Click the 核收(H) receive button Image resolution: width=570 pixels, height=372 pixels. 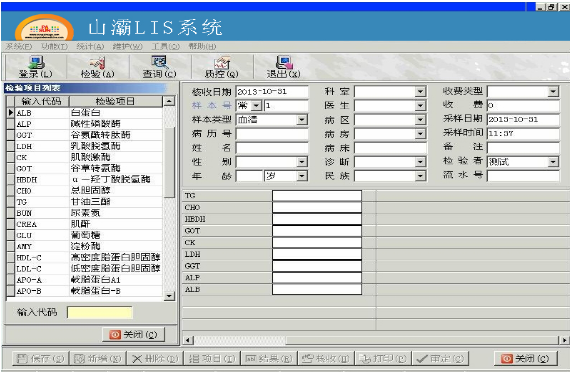coord(326,359)
